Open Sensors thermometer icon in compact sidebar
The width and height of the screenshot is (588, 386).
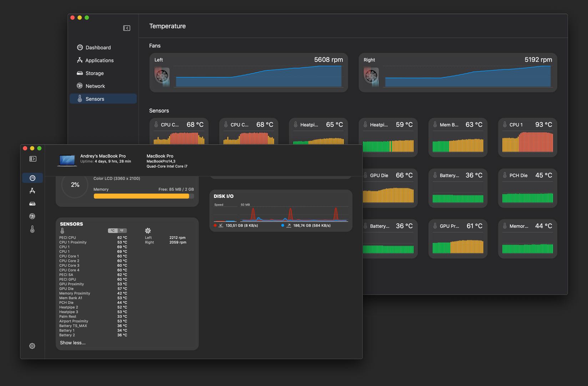[32, 229]
